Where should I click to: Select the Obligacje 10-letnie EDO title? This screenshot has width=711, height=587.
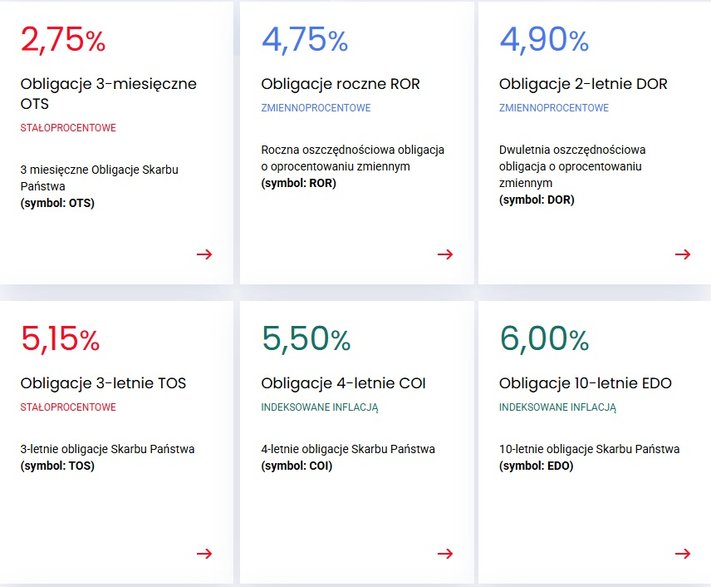pyautogui.click(x=585, y=383)
